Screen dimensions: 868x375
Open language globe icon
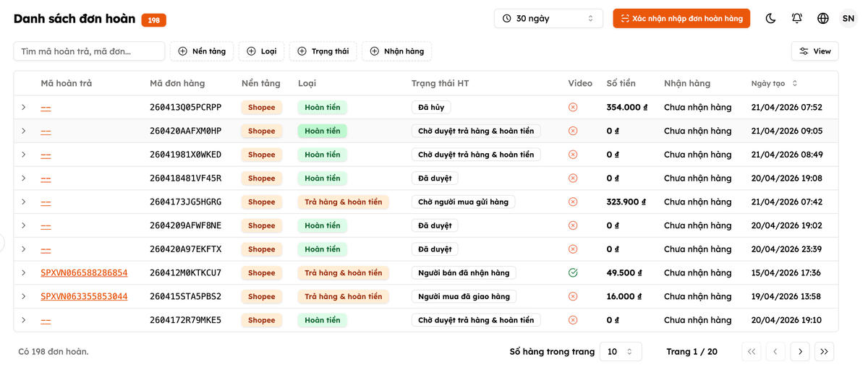tap(822, 18)
